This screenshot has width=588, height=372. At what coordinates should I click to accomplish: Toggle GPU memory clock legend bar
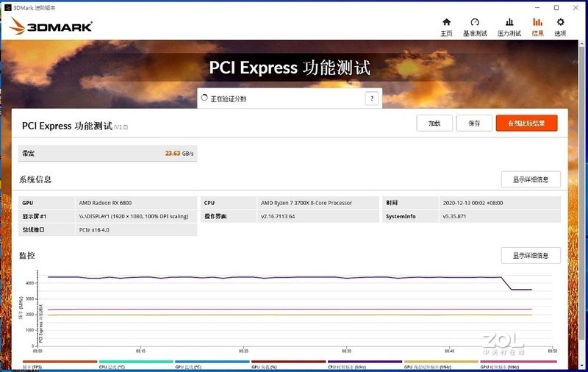[x=441, y=362]
